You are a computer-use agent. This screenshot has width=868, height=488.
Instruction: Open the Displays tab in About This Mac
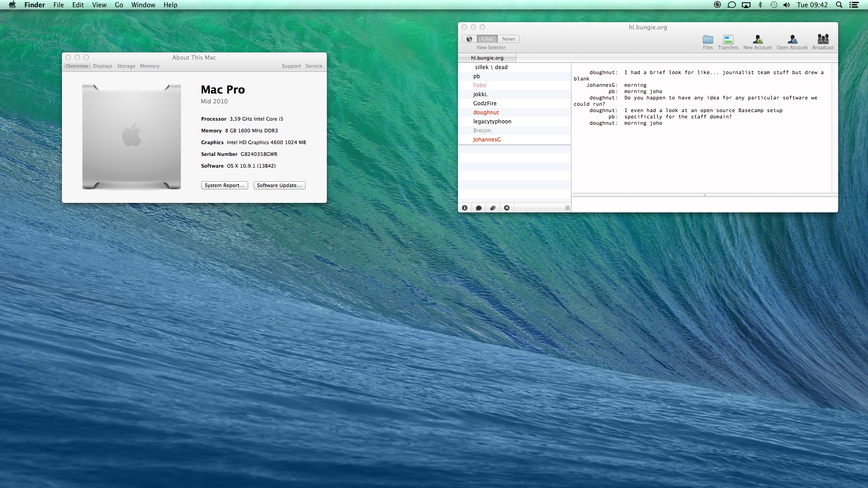[103, 66]
